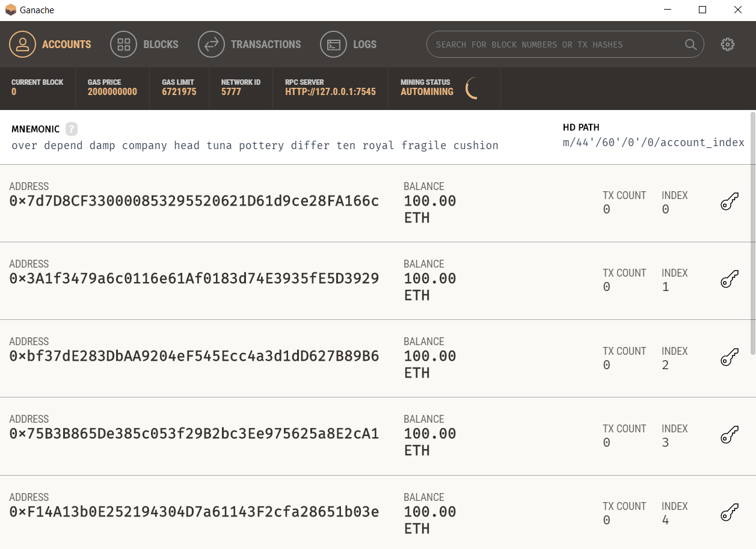This screenshot has width=756, height=549.
Task: Click the search magnifier icon
Action: click(x=691, y=44)
